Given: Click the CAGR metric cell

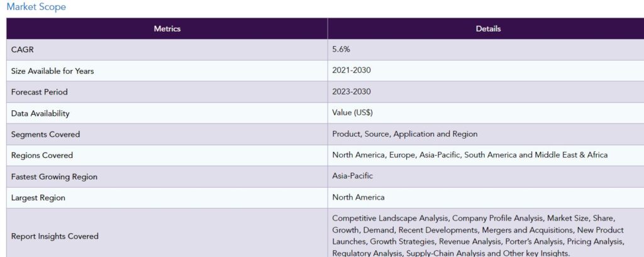Looking at the screenshot, I should 167,50.
